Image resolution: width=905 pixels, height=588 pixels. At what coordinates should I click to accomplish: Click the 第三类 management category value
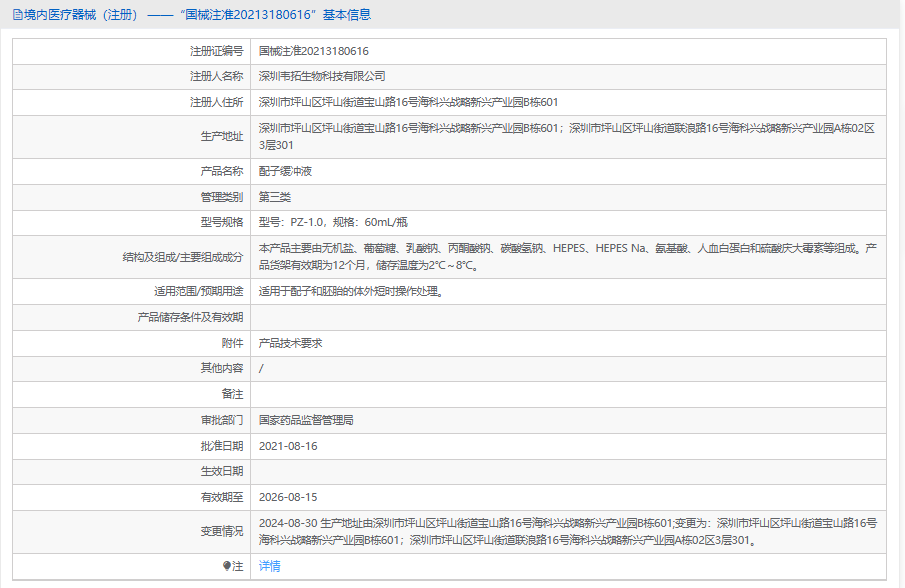[x=275, y=197]
